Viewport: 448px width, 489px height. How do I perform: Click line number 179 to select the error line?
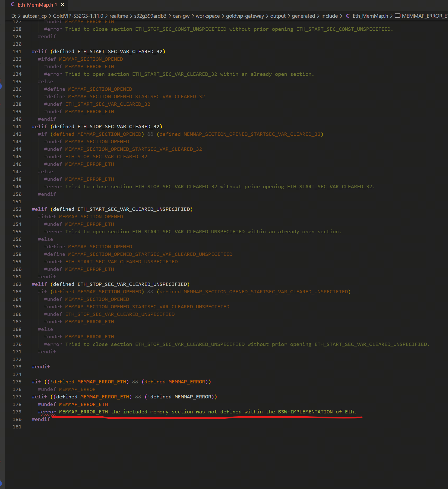(17, 412)
